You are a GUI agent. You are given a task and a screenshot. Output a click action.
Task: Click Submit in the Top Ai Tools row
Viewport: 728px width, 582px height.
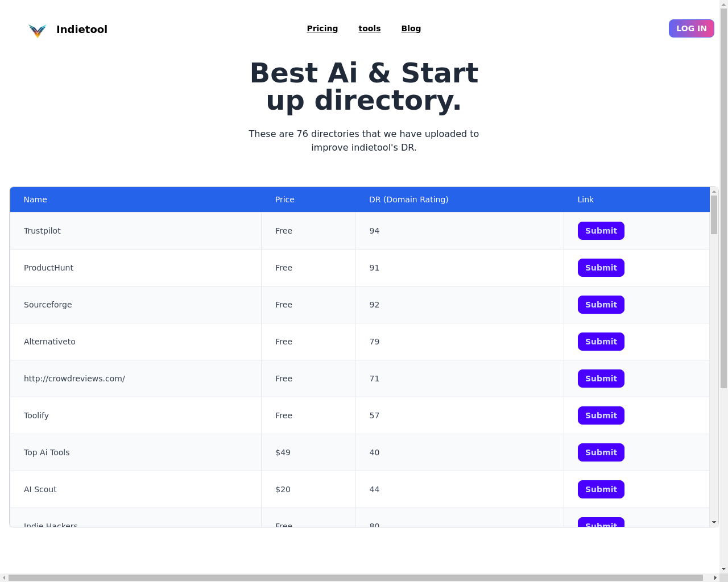click(x=601, y=452)
